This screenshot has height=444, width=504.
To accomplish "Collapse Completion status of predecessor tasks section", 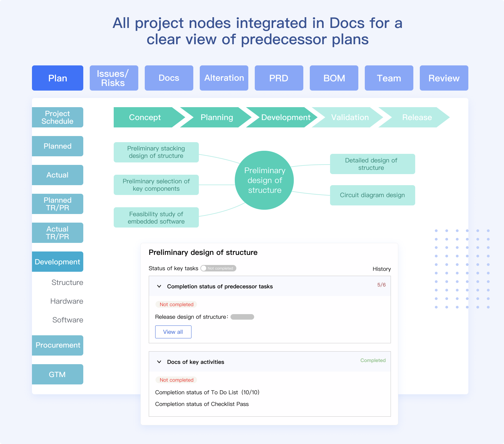I will click(159, 286).
